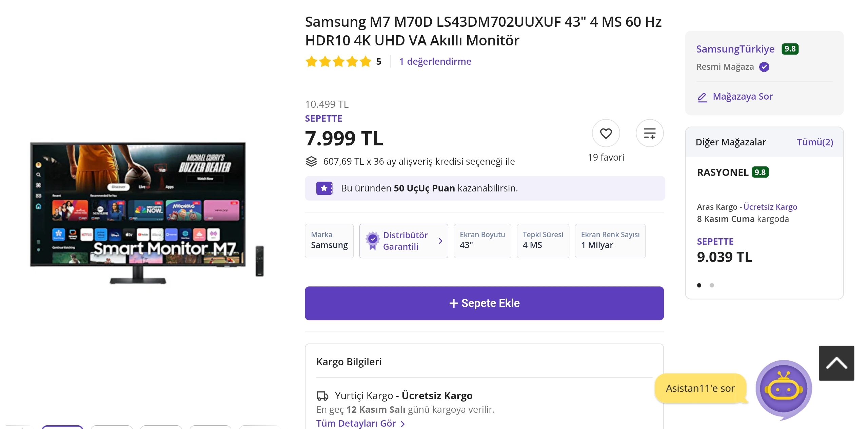Image resolution: width=868 pixels, height=429 pixels.
Task: Open the 1 değerlendirme reviews link
Action: [435, 61]
